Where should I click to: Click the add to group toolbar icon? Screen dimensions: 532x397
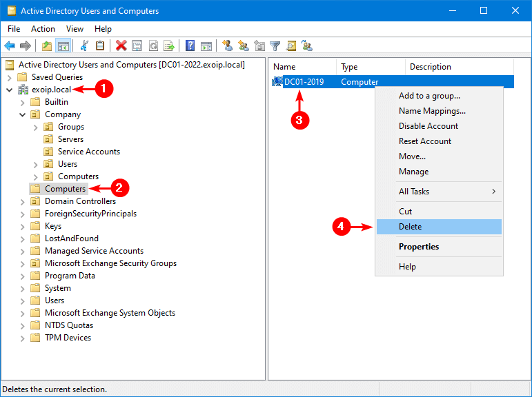[x=307, y=45]
